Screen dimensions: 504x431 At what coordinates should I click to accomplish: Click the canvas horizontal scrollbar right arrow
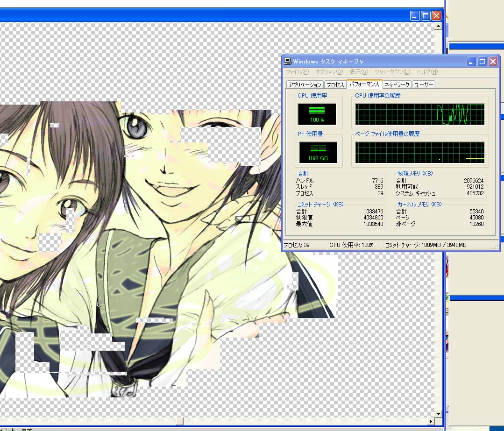pos(431,421)
